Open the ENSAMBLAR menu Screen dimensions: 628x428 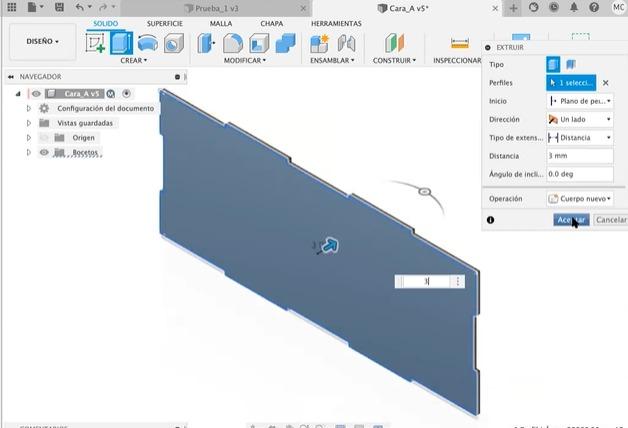pyautogui.click(x=332, y=60)
